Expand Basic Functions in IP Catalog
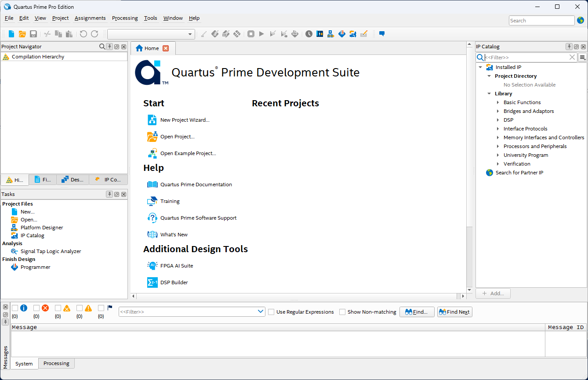Screen dimensions: 588x380 pyautogui.click(x=498, y=102)
